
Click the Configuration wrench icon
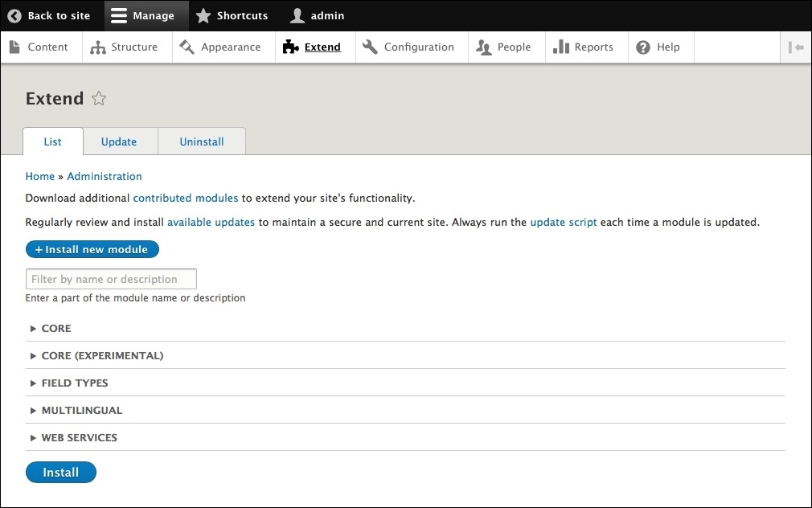[x=370, y=47]
